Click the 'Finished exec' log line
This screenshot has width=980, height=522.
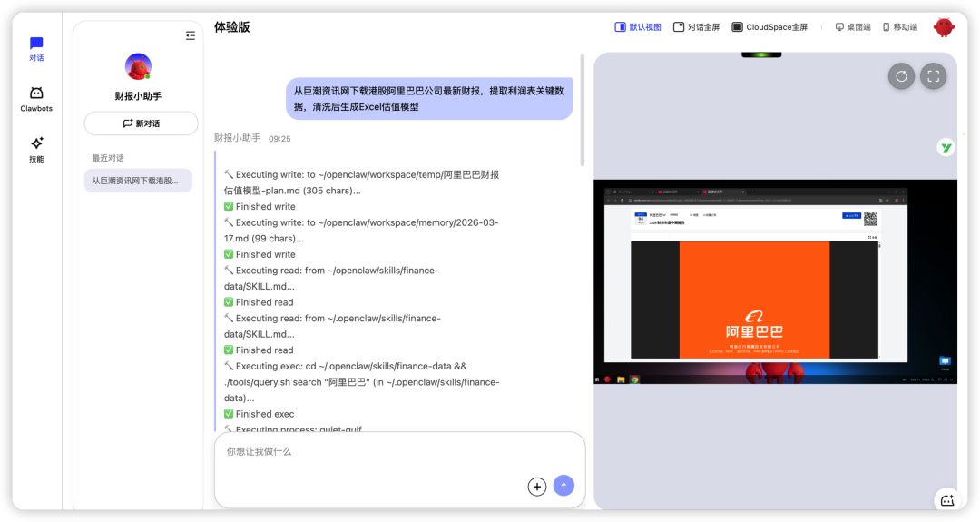click(x=259, y=414)
